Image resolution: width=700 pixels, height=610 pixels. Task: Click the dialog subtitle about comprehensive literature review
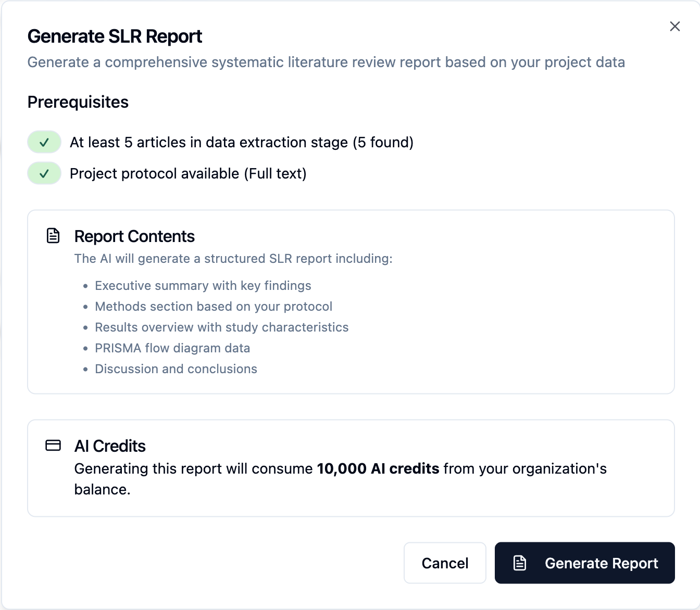tap(326, 62)
